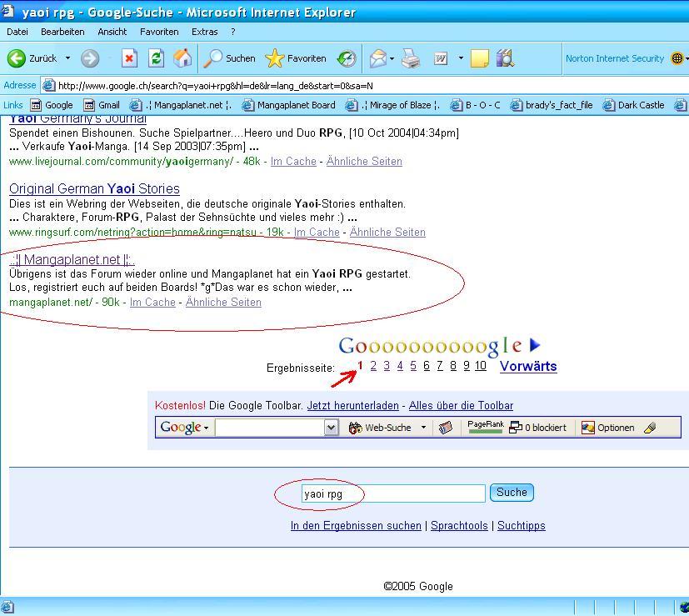Open the Web-Suche dropdown arrow
The image size is (689, 616).
pos(423,428)
